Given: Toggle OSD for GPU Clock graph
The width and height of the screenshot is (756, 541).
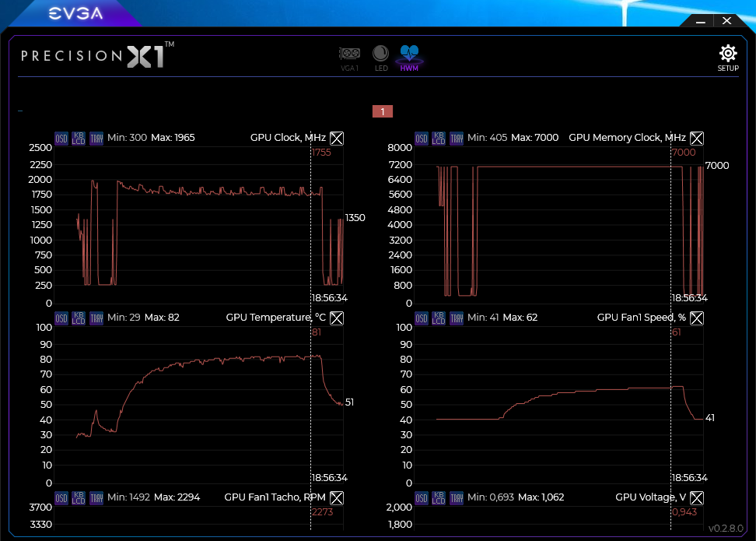Looking at the screenshot, I should pos(61,139).
